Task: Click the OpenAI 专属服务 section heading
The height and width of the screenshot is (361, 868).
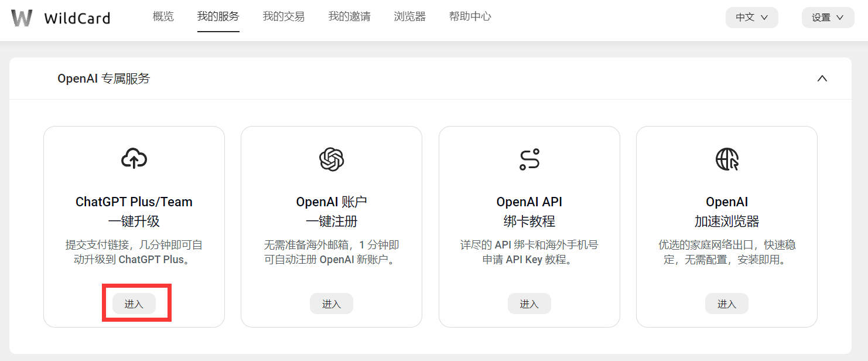Action: tap(104, 79)
